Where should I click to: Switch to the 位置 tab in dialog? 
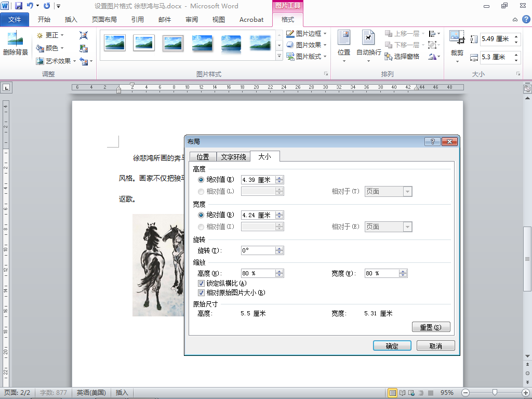point(203,157)
